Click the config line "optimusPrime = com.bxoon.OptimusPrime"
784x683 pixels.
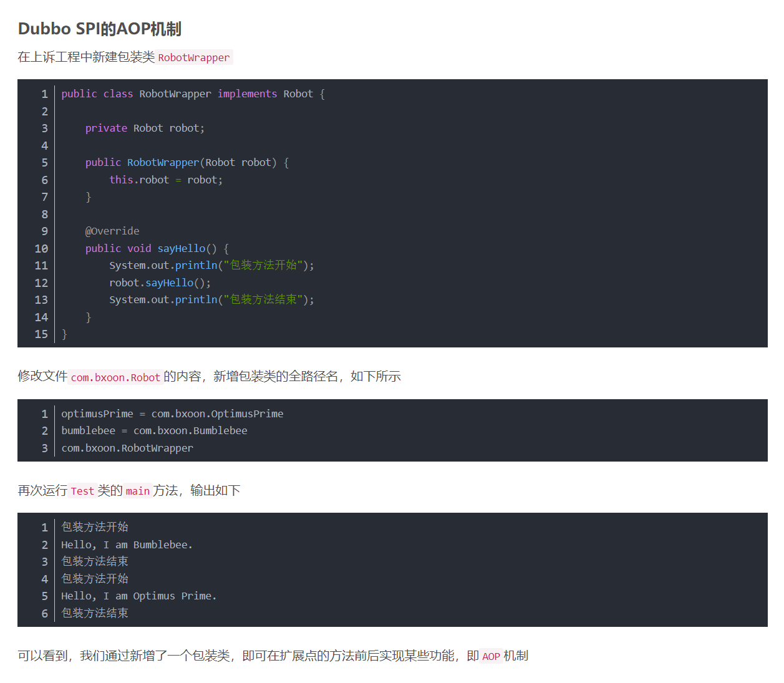pos(172,414)
